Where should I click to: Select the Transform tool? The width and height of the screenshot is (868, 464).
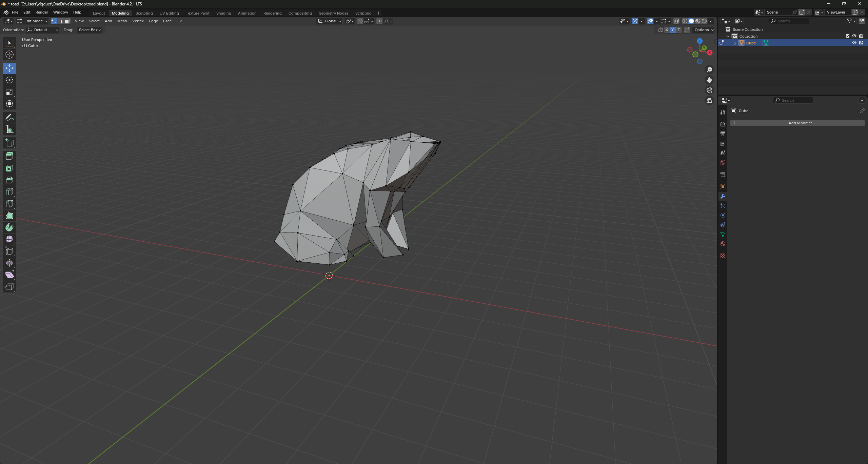pos(9,104)
